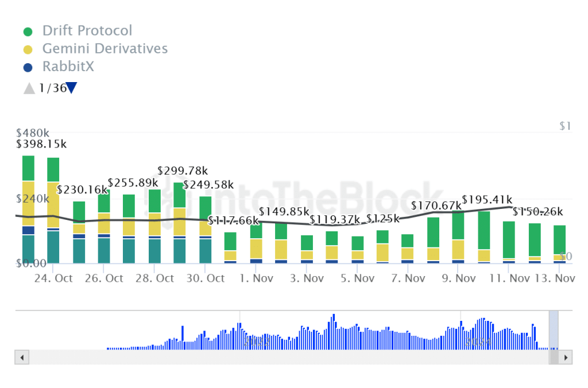The width and height of the screenshot is (588, 388).
Task: Click the $249.58k data label
Action: (208, 185)
